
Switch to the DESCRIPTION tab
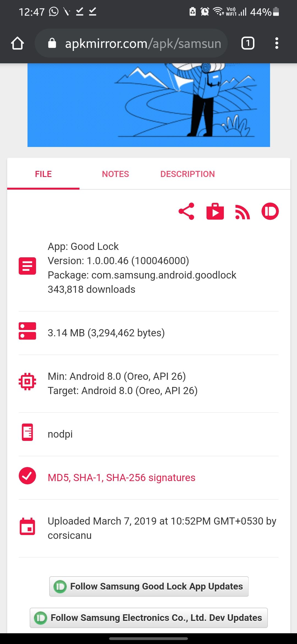coord(188,174)
